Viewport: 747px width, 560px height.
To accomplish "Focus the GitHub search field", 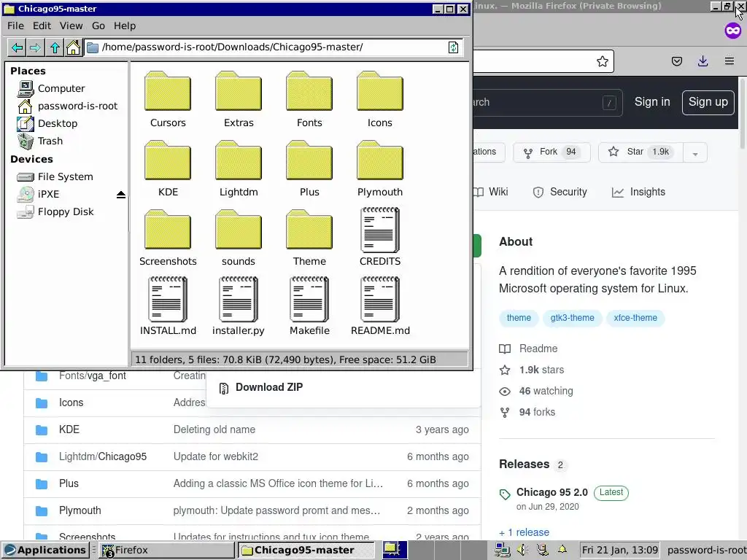I will coord(548,102).
